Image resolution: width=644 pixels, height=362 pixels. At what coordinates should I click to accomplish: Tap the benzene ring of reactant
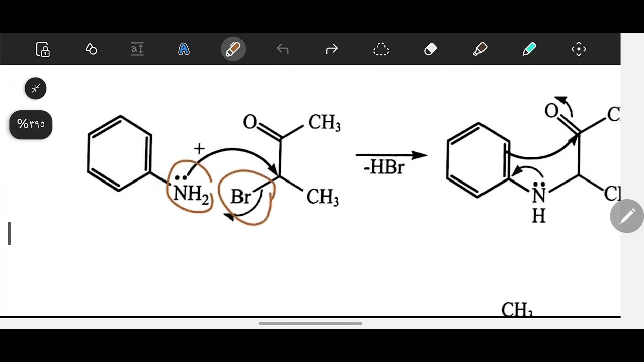coord(120,153)
